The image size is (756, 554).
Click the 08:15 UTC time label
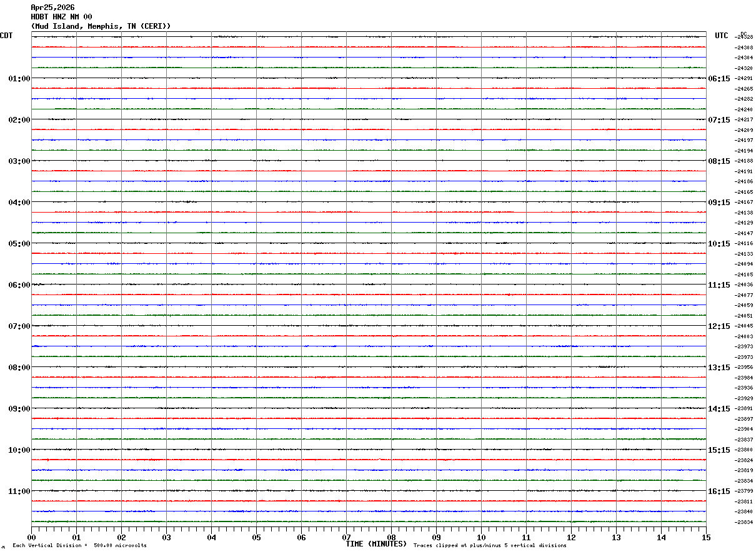(x=719, y=161)
